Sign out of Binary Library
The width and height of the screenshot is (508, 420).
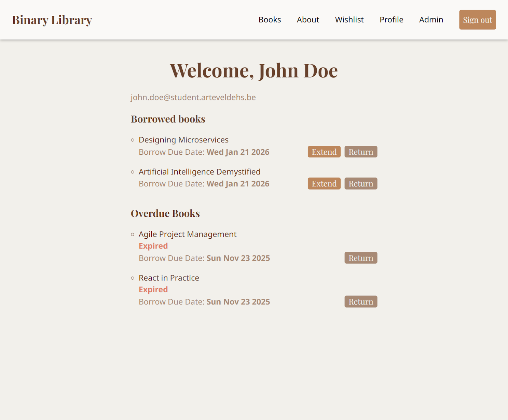click(x=477, y=19)
